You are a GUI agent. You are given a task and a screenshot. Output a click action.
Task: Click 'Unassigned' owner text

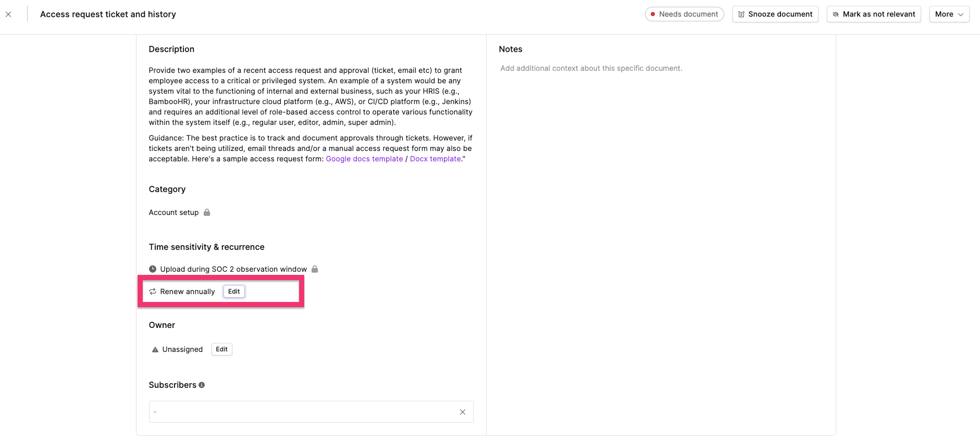pos(182,349)
